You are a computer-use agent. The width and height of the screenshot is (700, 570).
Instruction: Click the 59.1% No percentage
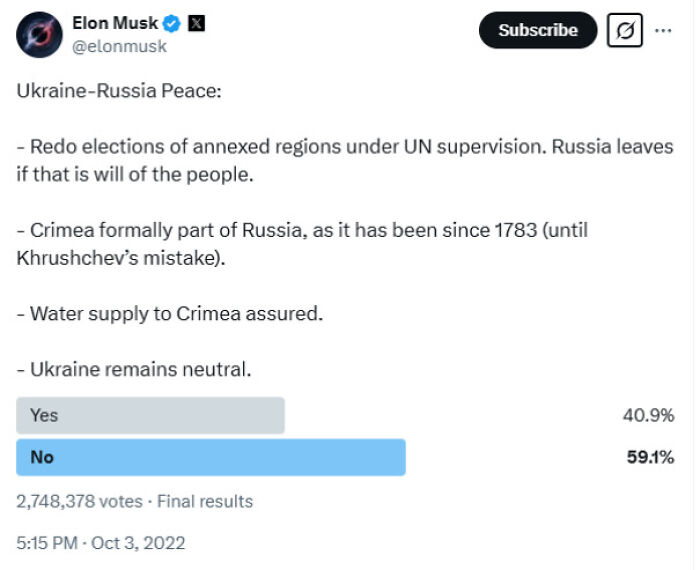tap(648, 457)
